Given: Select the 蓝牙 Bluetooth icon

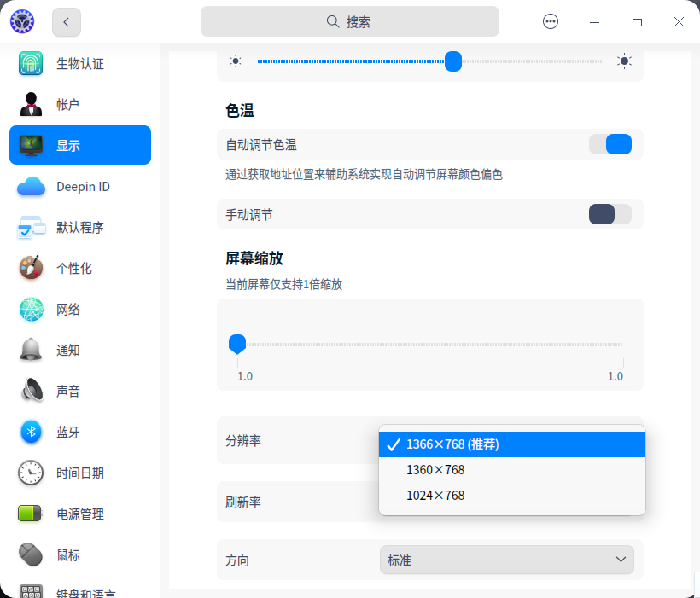Looking at the screenshot, I should [x=31, y=433].
